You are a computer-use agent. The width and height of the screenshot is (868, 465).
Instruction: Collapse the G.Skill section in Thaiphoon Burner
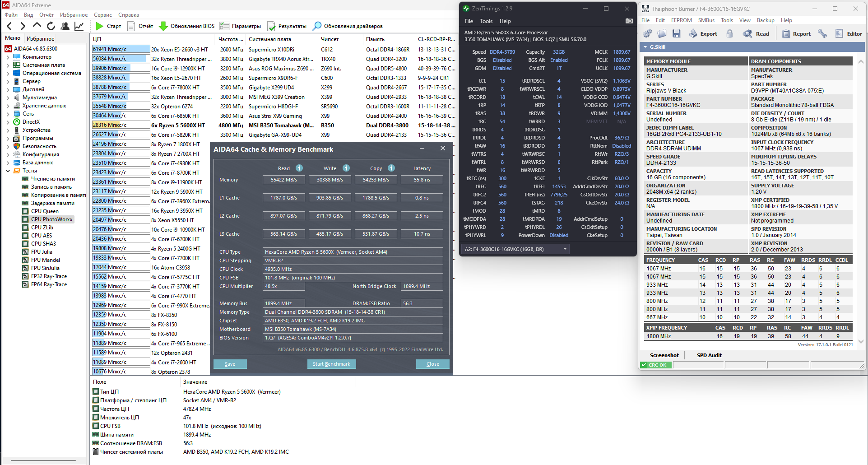point(645,47)
